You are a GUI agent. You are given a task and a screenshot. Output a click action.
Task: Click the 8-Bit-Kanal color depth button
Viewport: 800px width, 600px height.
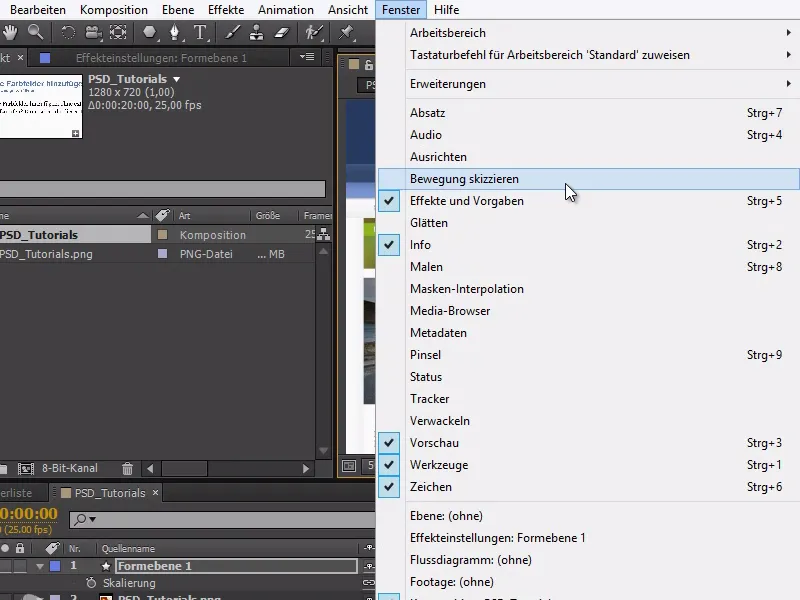coord(69,468)
